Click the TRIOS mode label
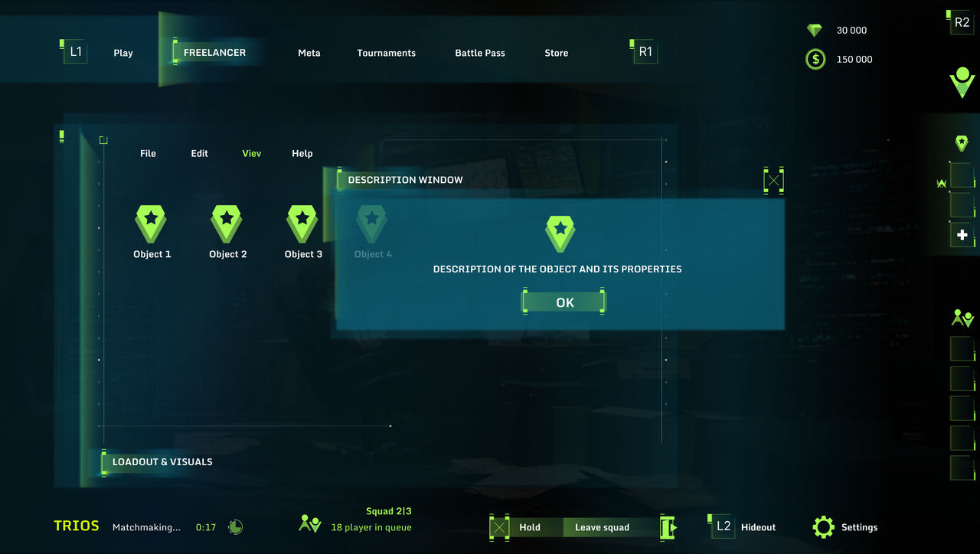Screen dimensions: 980x554 pyautogui.click(x=77, y=526)
